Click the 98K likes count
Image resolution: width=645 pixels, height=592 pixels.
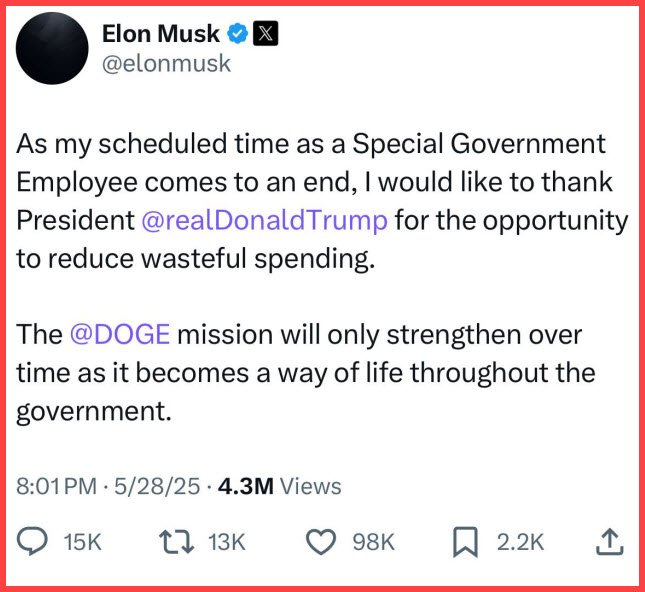click(x=375, y=542)
